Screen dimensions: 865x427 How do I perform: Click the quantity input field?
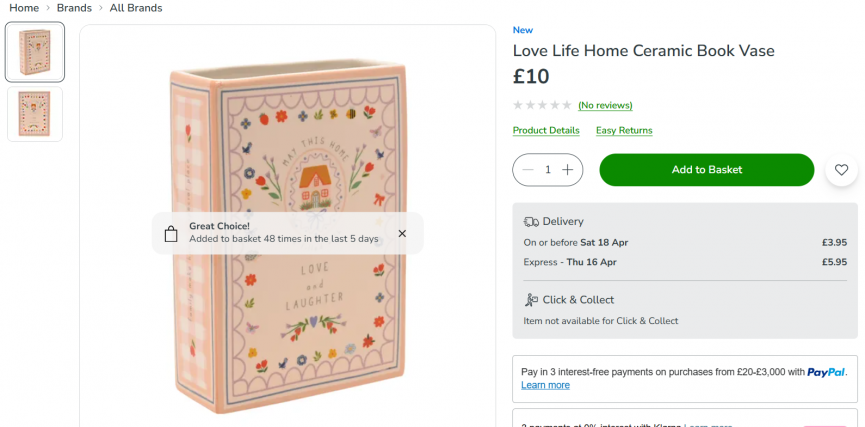[548, 170]
